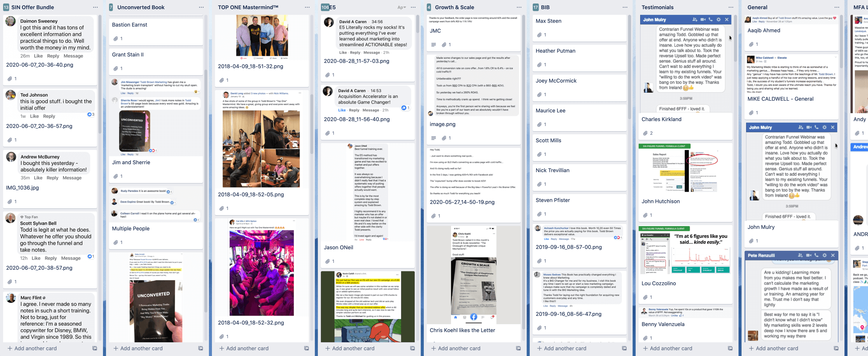This screenshot has height=356, width=868.
Task: Add another card to TOP ONE Mastermind
Action: click(x=244, y=348)
